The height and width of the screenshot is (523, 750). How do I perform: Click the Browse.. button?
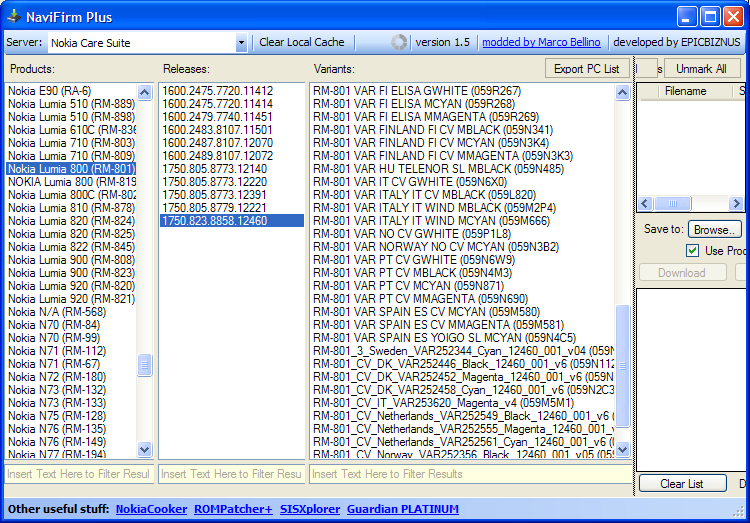coord(714,230)
